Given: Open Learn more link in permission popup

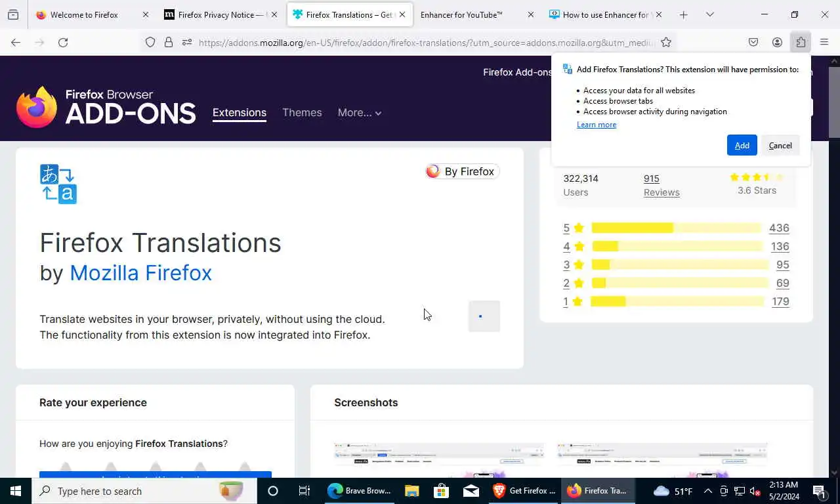Looking at the screenshot, I should click(597, 125).
